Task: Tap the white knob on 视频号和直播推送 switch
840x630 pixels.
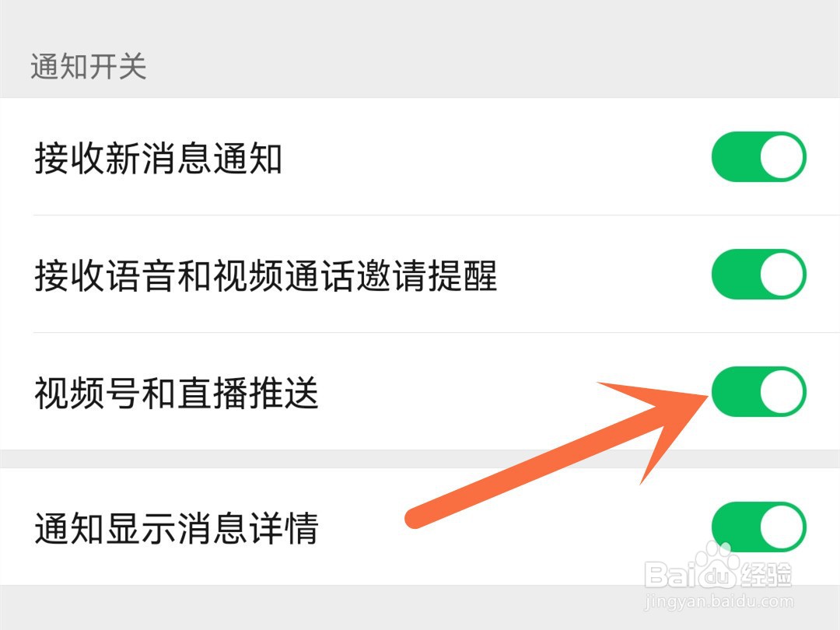Action: pyautogui.click(x=782, y=391)
